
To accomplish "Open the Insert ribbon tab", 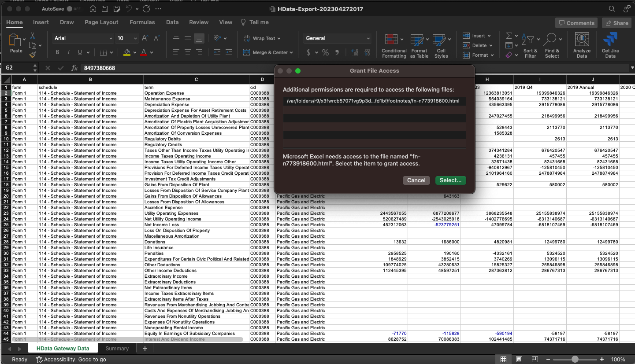I will (x=41, y=22).
